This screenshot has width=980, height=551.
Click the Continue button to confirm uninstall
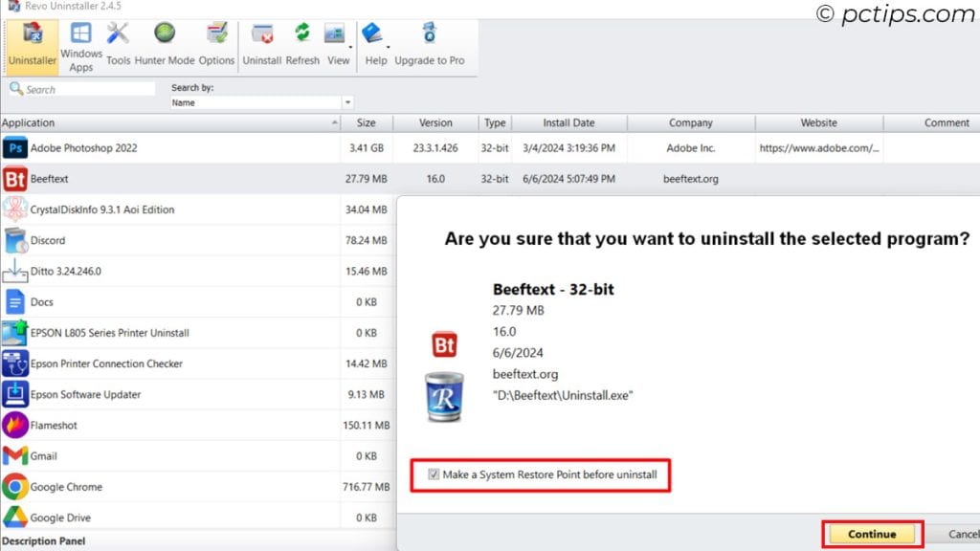(870, 534)
